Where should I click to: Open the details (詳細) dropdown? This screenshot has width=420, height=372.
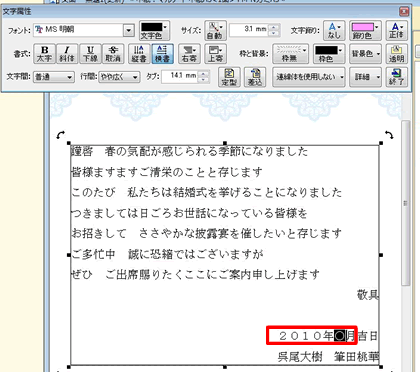click(365, 77)
